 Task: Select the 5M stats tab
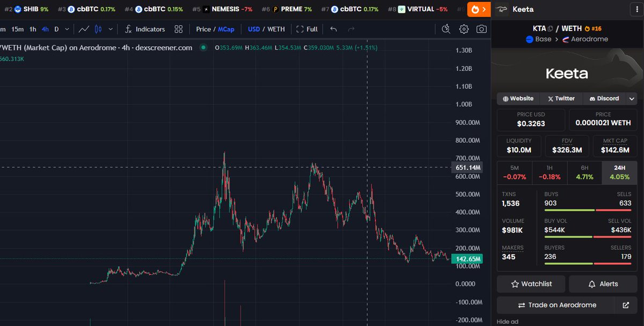point(514,172)
